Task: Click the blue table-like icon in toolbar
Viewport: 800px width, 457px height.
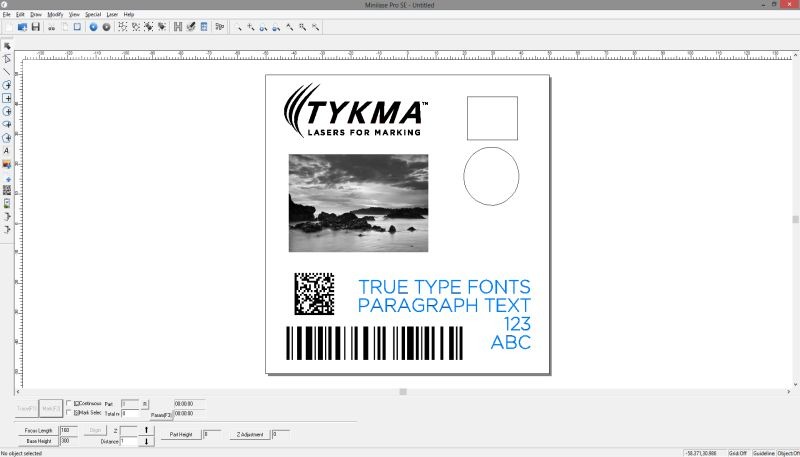Action: pos(204,27)
